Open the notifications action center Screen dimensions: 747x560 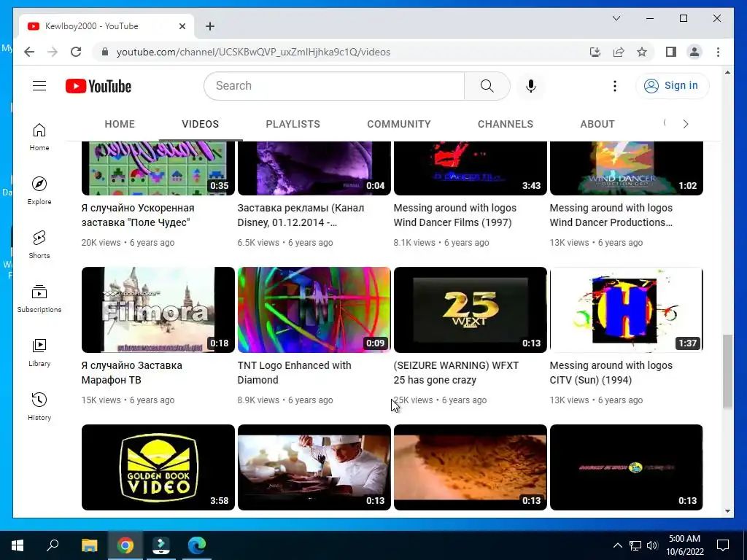[x=723, y=545]
